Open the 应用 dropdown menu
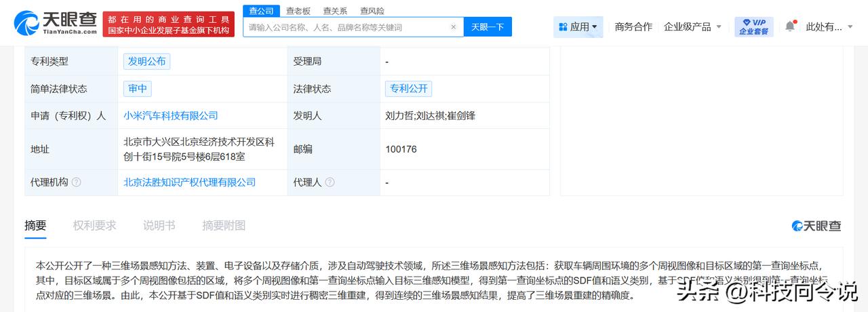Viewport: 868px width, 312px height. tap(578, 26)
